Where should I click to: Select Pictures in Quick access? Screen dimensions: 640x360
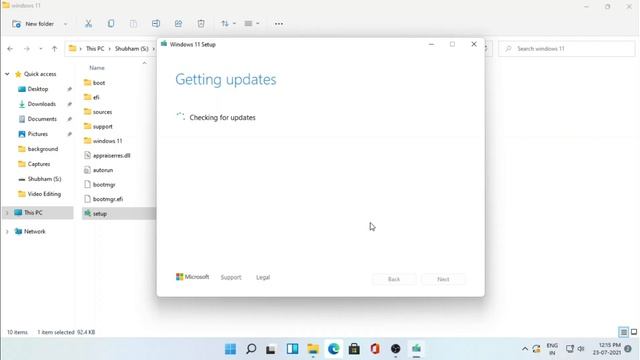tap(38, 134)
